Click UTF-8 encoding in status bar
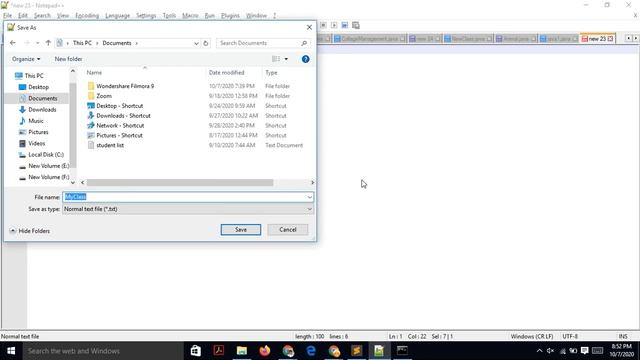This screenshot has width=640, height=360. coord(570,336)
